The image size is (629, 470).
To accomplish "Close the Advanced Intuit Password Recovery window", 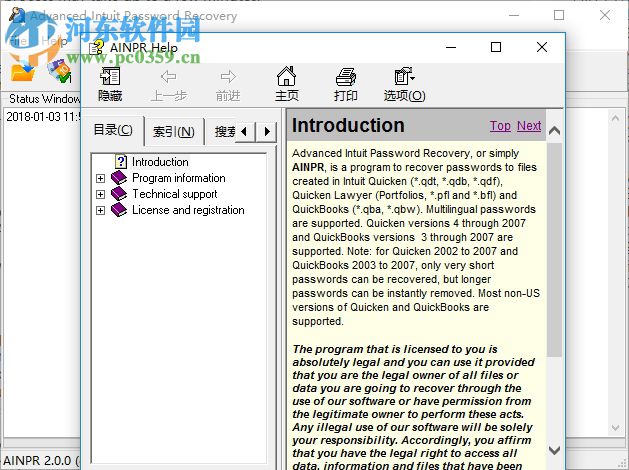I will (x=605, y=15).
